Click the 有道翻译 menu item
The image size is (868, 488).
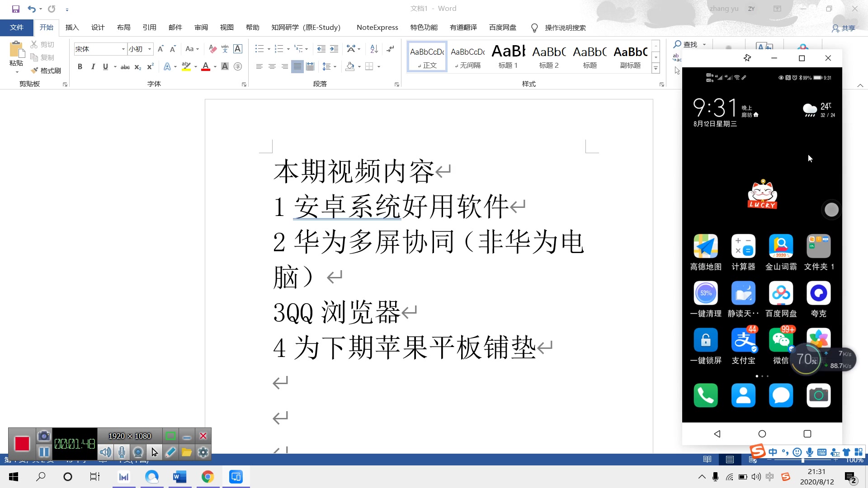coord(463,28)
